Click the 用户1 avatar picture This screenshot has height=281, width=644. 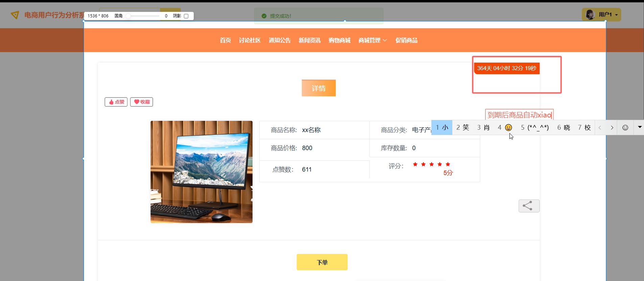click(590, 15)
